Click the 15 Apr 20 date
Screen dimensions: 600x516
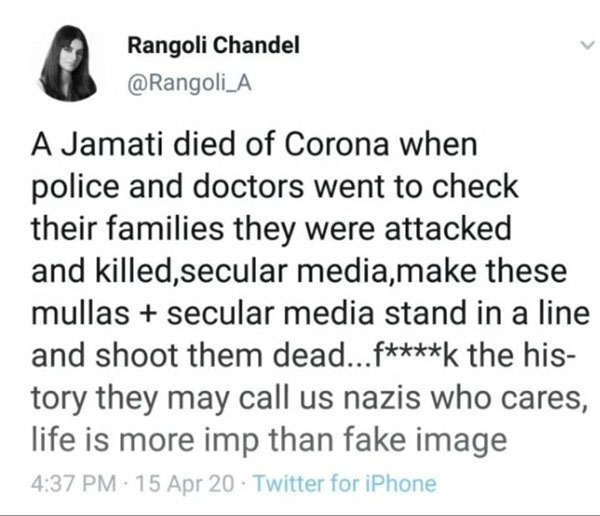click(184, 483)
